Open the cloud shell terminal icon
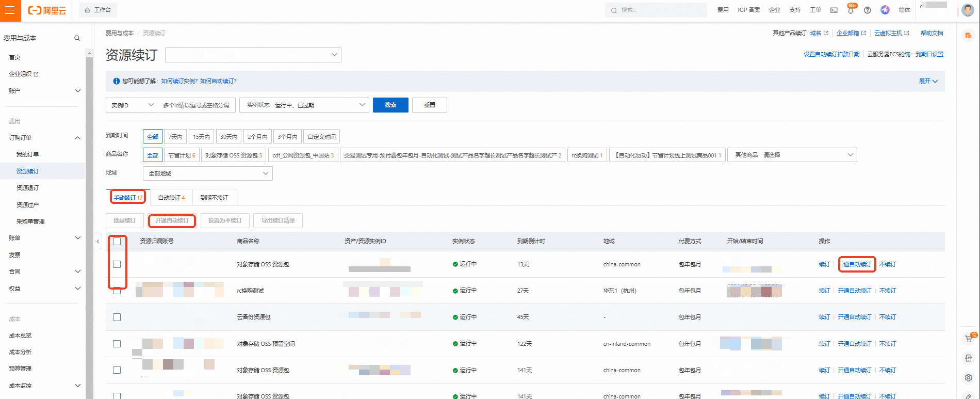The image size is (980, 399). (834, 10)
